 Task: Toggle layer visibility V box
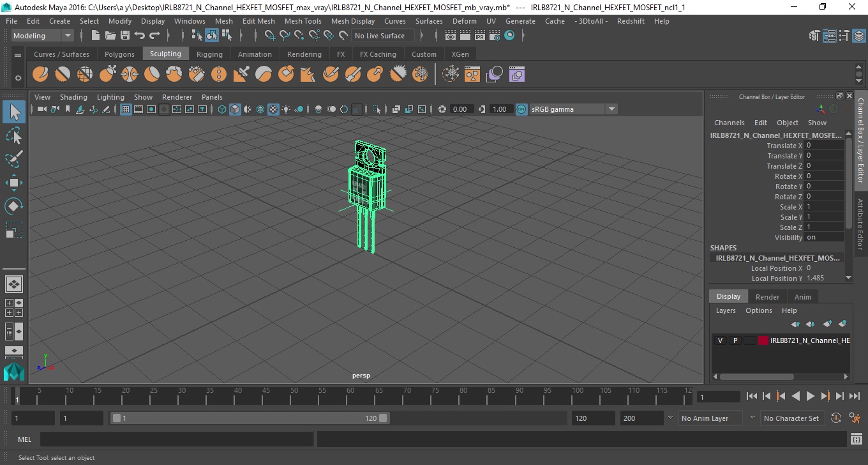point(720,340)
